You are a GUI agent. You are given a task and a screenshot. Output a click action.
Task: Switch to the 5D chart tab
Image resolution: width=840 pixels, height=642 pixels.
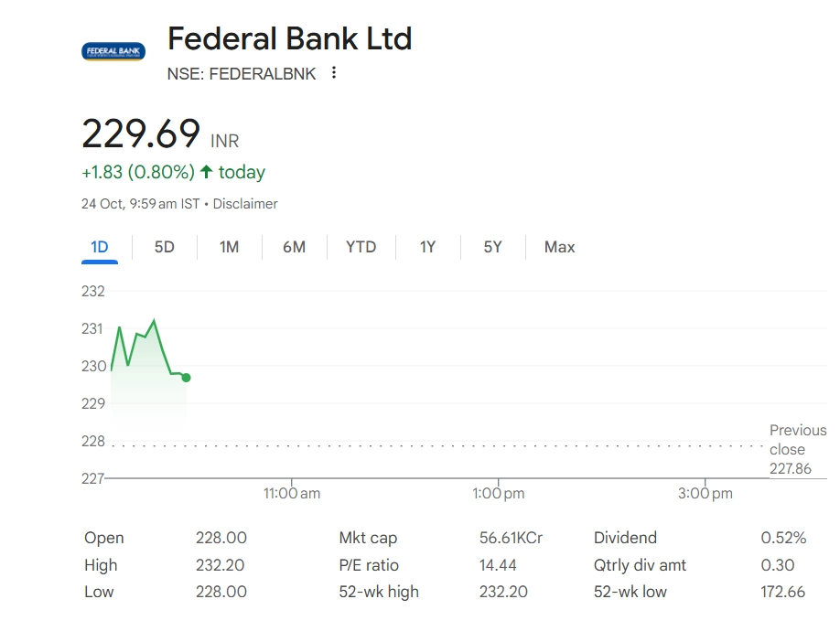[x=165, y=247]
